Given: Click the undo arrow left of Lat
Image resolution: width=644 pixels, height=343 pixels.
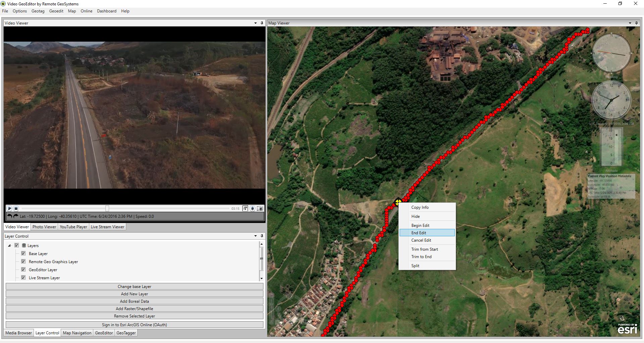Looking at the screenshot, I should pos(10,216).
